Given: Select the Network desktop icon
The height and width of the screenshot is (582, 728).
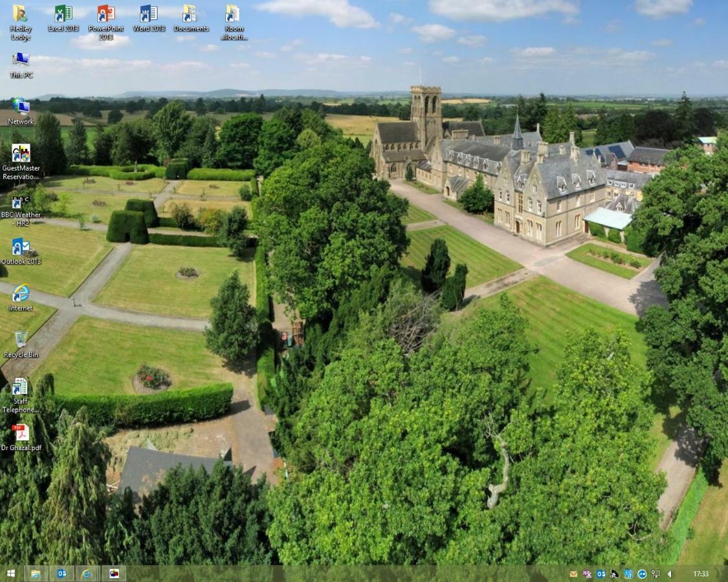Looking at the screenshot, I should (x=21, y=111).
